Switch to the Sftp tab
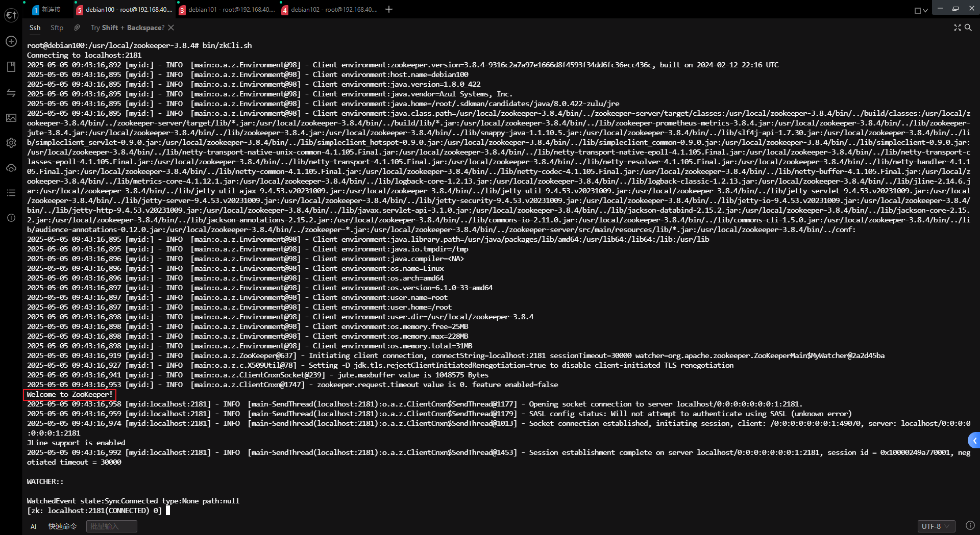The image size is (980, 535). pyautogui.click(x=57, y=28)
